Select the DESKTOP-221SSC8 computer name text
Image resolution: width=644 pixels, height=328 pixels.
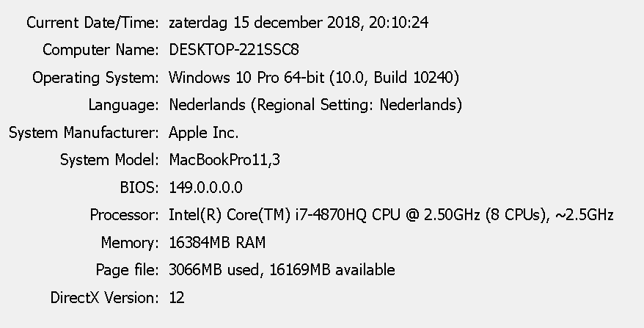(234, 50)
